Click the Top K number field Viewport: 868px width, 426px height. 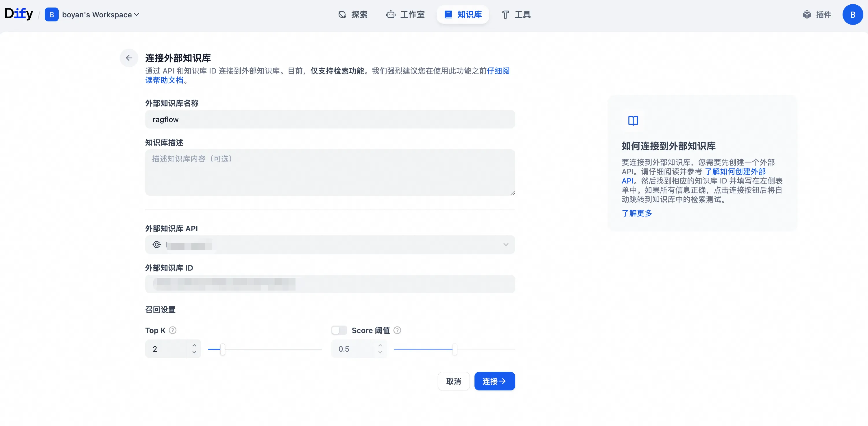[x=167, y=349]
